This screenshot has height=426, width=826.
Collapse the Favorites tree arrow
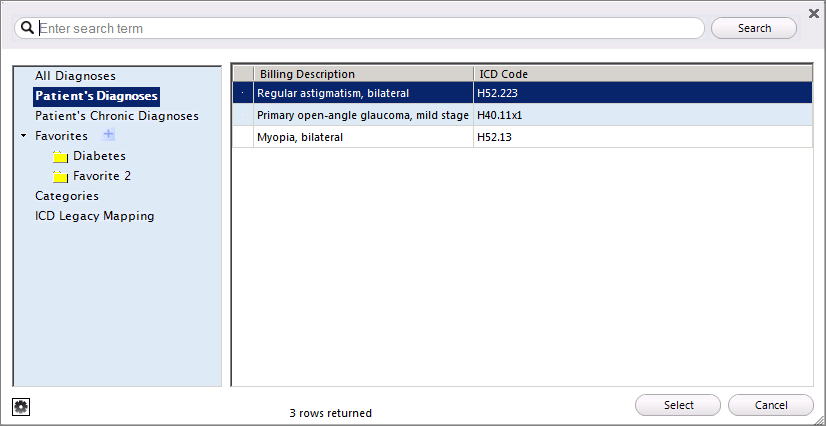tap(23, 136)
